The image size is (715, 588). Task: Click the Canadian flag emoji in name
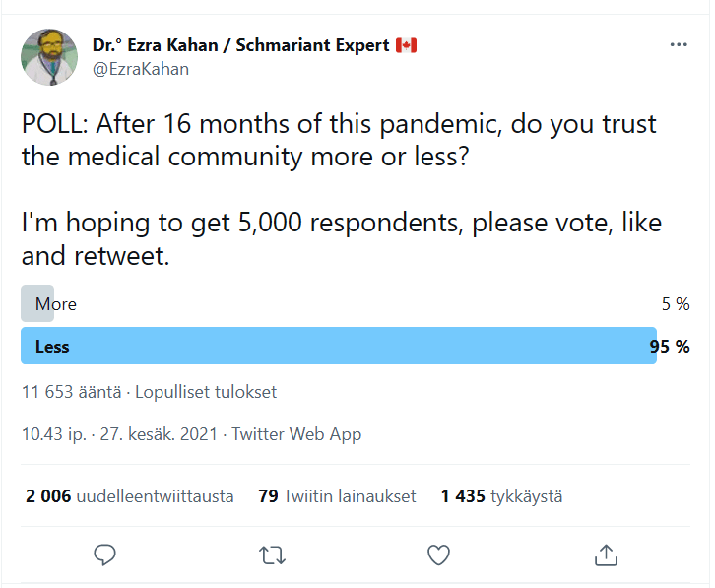click(x=406, y=45)
